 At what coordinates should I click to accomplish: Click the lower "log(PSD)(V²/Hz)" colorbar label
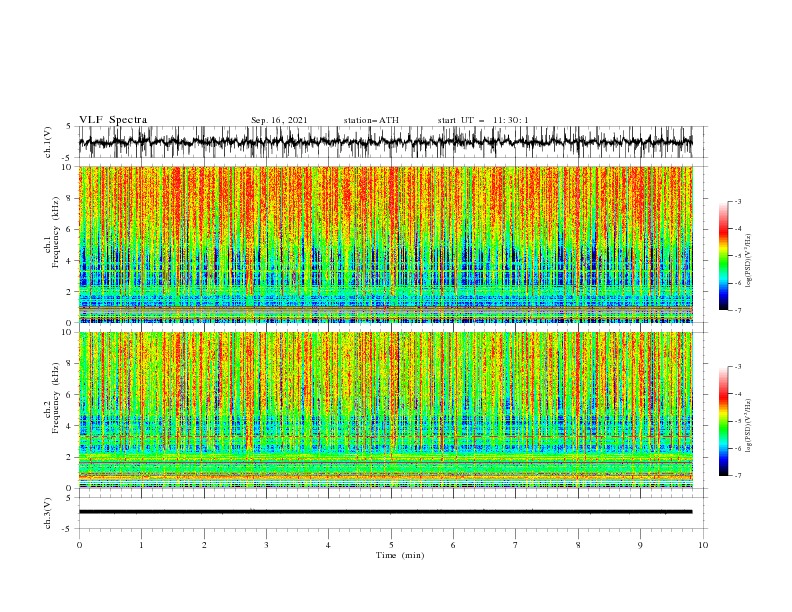point(749,426)
